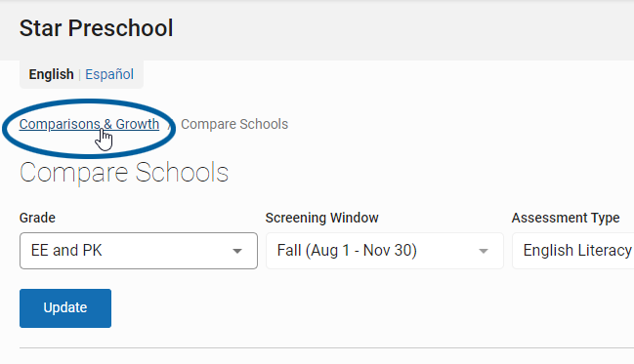Click the Star Preschool header title
Screen dimensions: 634x364
pos(97,28)
